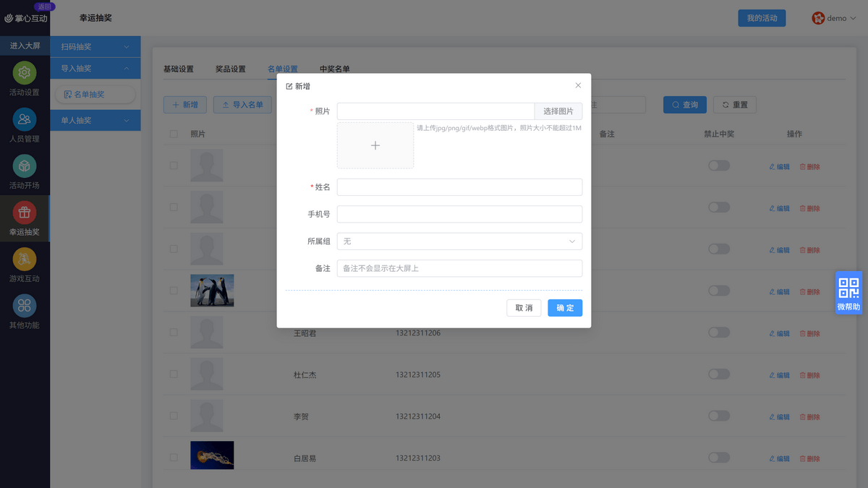Open 幸运抽奖 gift icon in sidebar
868x488 pixels.
pos(24,213)
